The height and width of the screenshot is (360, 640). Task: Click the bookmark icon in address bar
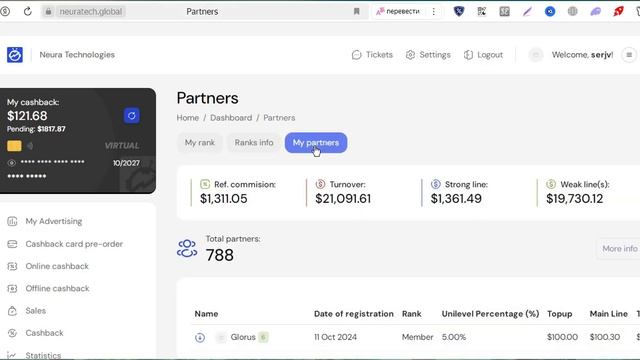tap(356, 11)
